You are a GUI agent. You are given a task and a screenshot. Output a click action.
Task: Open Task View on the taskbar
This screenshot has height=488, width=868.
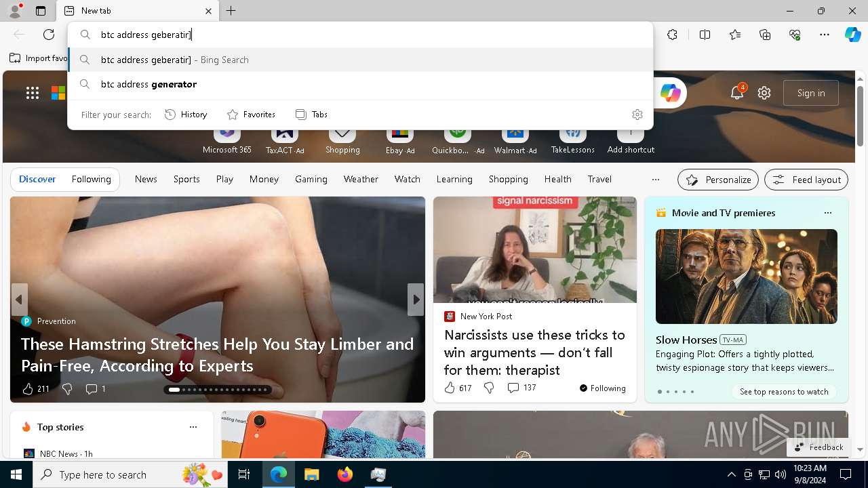(244, 474)
